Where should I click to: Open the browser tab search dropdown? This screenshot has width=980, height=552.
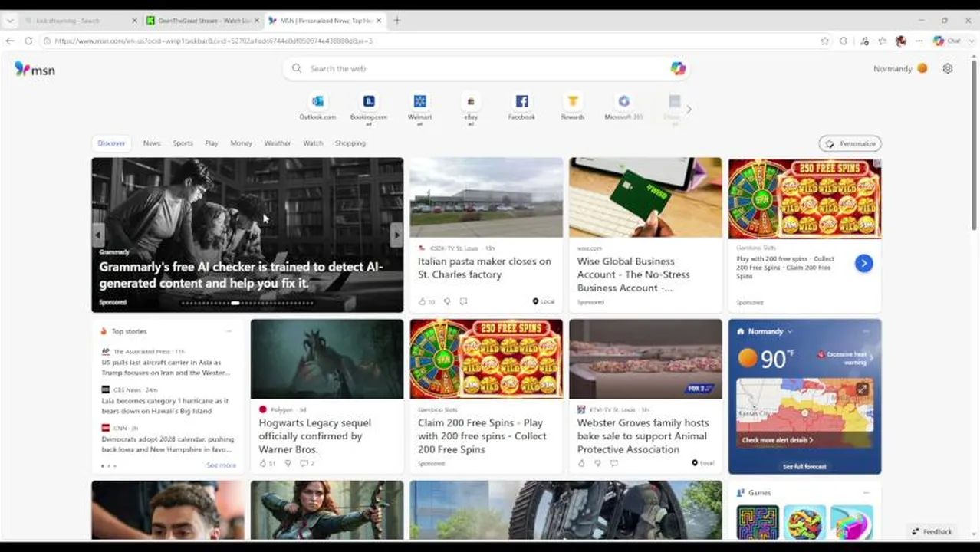coord(10,21)
